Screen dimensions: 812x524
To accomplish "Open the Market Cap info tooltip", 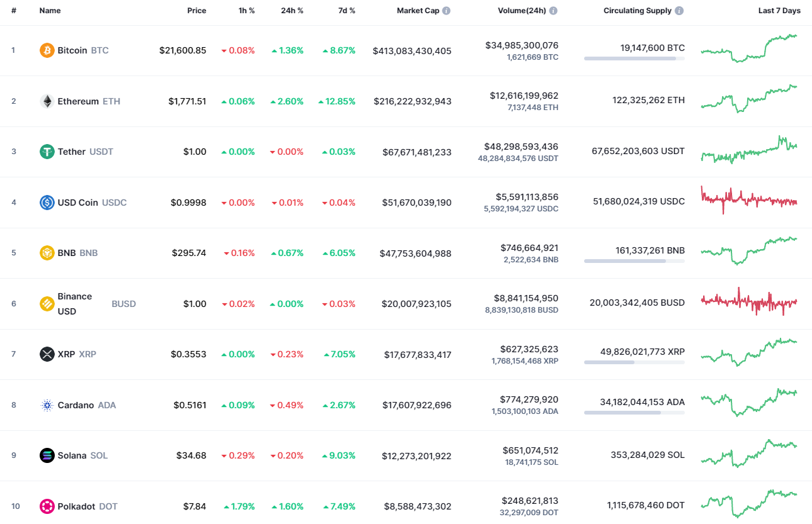I will (447, 10).
